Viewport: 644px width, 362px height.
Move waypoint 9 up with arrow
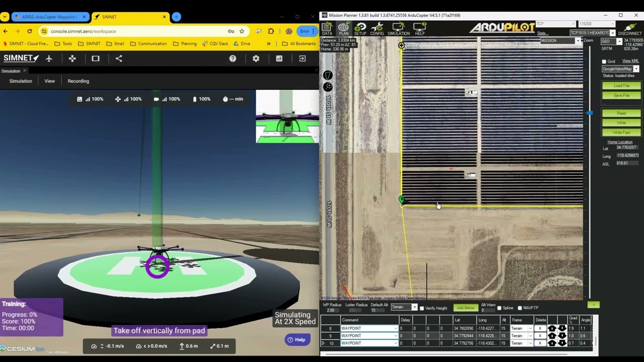552,336
